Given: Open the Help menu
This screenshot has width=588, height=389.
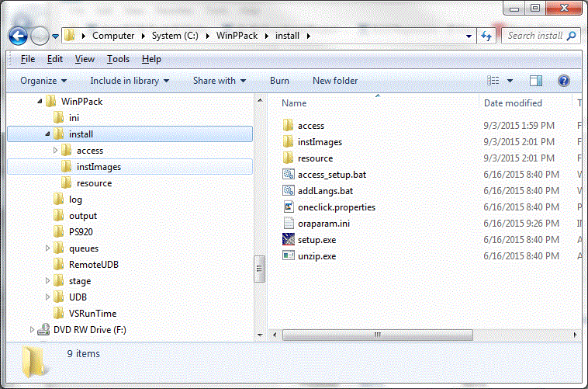Looking at the screenshot, I should pyautogui.click(x=151, y=59).
